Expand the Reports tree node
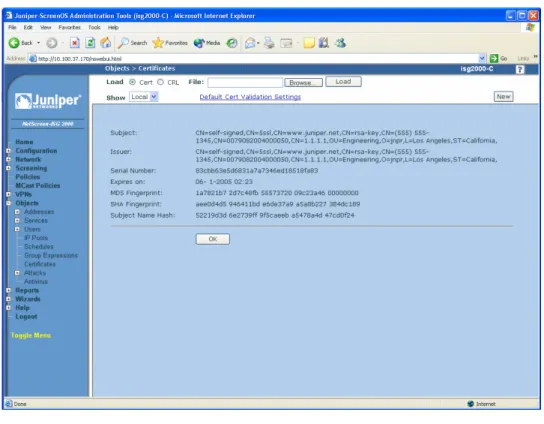Viewport: 544px width, 424px height. [8, 290]
